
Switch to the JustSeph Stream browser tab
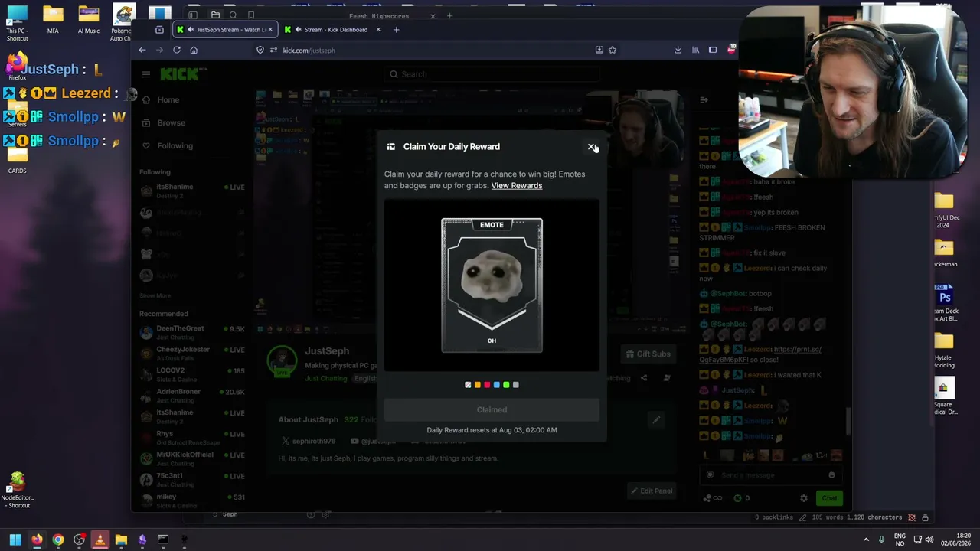click(224, 30)
